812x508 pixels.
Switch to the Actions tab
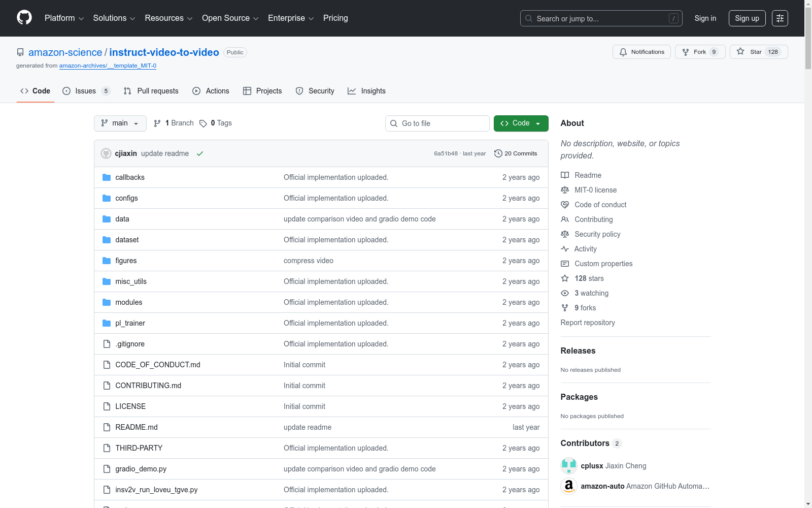click(x=211, y=91)
